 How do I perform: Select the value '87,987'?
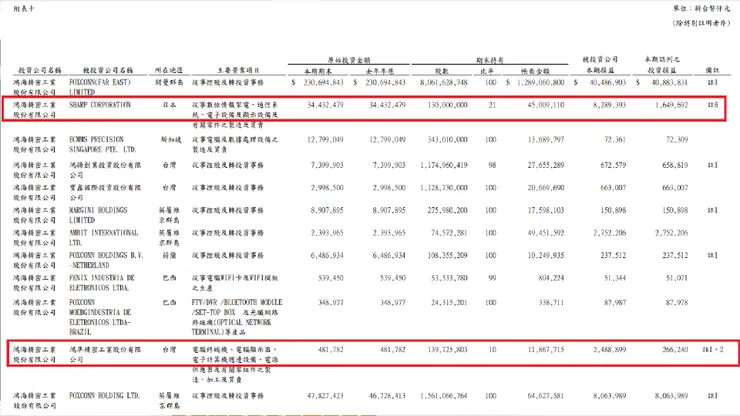click(x=615, y=302)
